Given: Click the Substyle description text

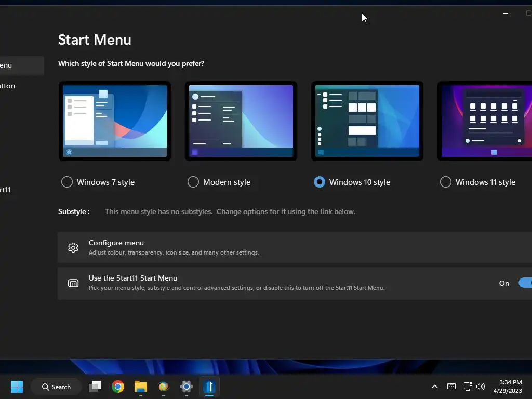Looking at the screenshot, I should [230, 211].
